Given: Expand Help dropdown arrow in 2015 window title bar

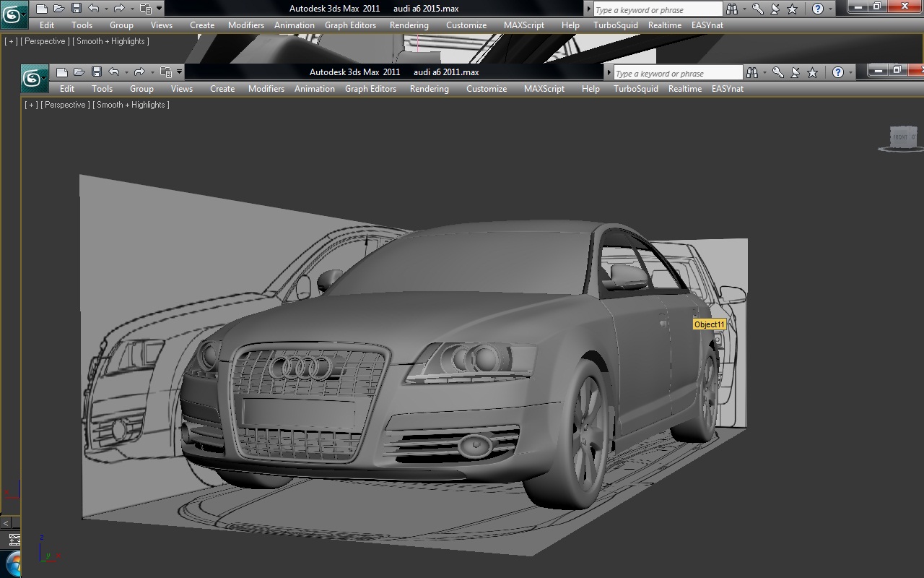Looking at the screenshot, I should [830, 9].
